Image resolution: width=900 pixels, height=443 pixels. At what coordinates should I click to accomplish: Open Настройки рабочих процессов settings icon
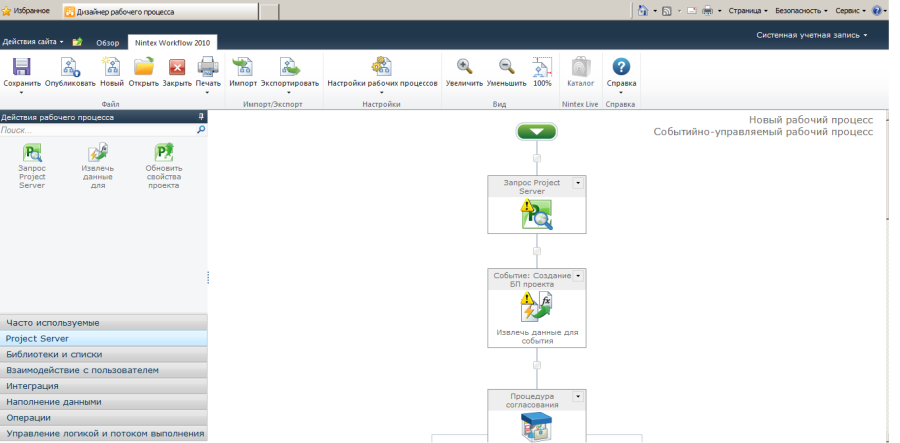382,67
